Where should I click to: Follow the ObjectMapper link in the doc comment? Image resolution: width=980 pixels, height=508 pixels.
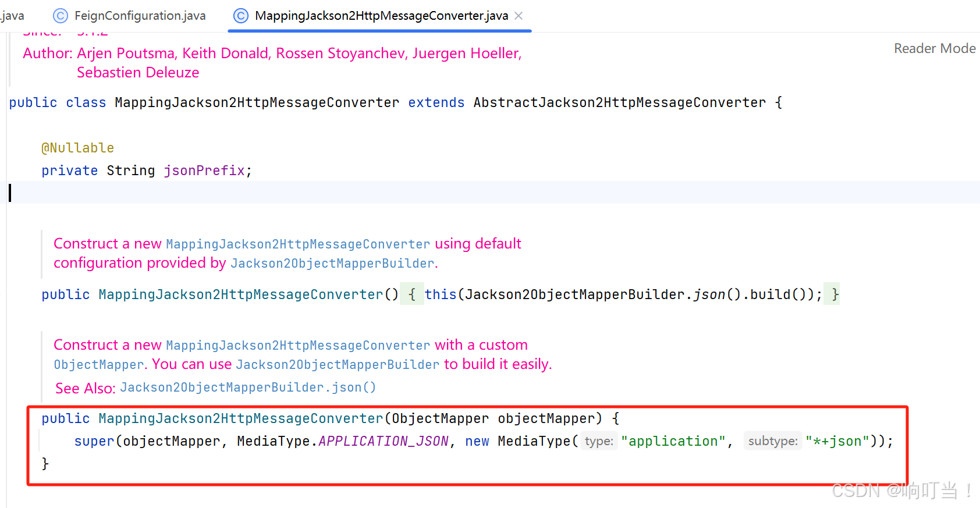[x=98, y=365]
